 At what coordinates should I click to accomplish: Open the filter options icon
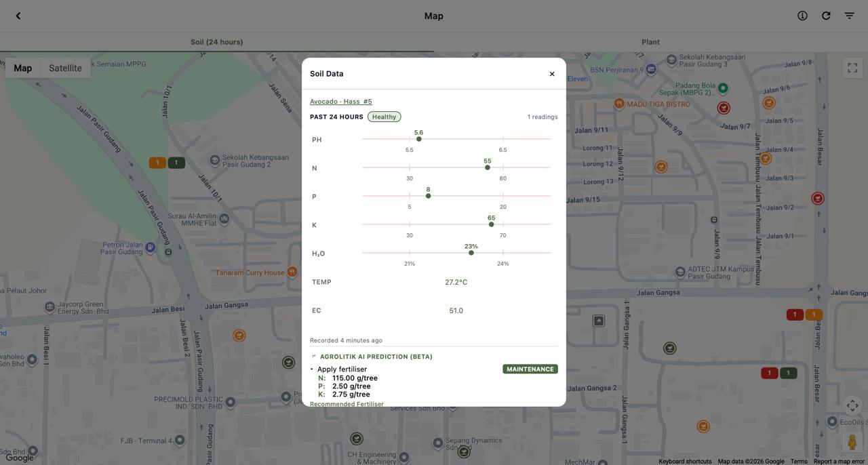[849, 16]
